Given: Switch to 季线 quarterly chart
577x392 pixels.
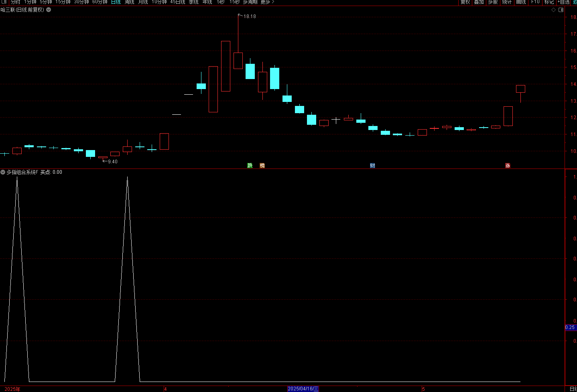Looking at the screenshot, I should coord(194,2).
